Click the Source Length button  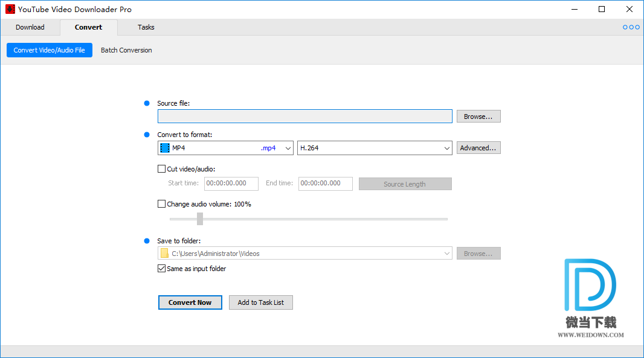click(405, 184)
